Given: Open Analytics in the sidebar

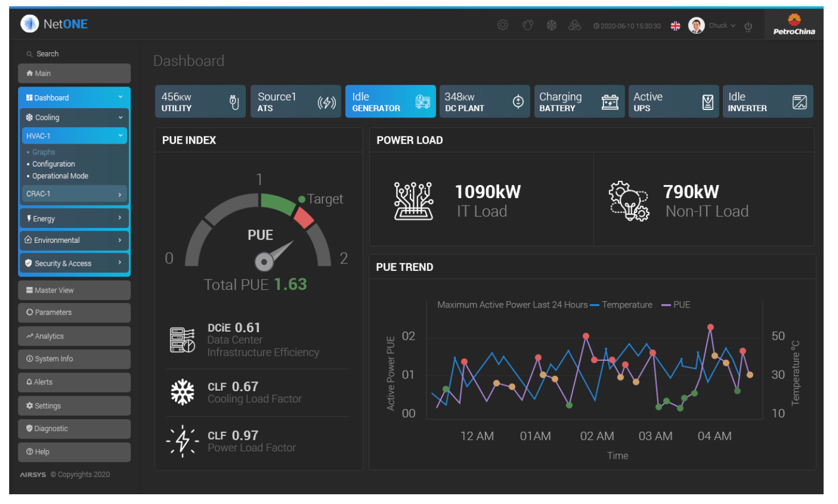Looking at the screenshot, I should (x=74, y=336).
